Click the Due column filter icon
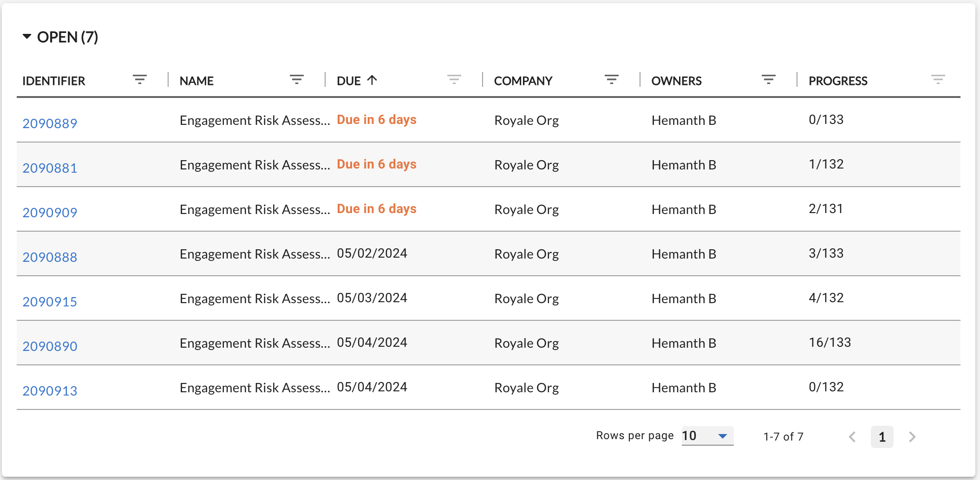Screen dimensions: 980x480 [x=454, y=80]
